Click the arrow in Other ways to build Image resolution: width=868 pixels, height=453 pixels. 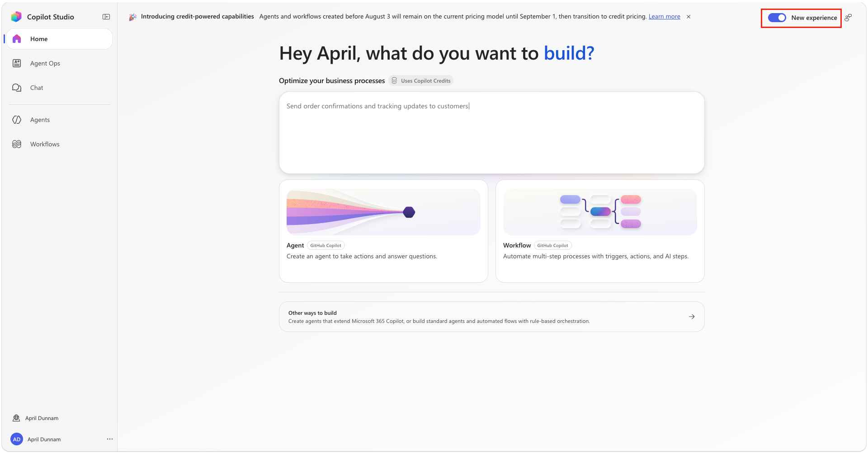pos(692,317)
